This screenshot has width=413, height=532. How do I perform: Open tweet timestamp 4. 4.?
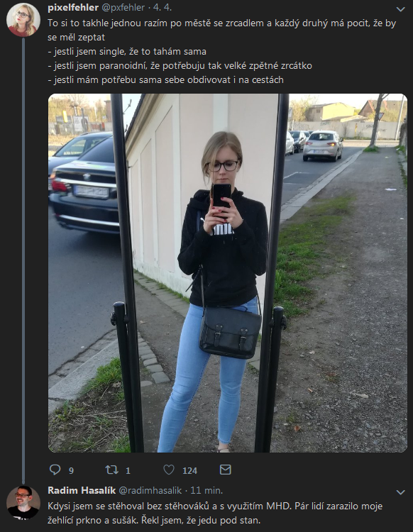pos(163,7)
